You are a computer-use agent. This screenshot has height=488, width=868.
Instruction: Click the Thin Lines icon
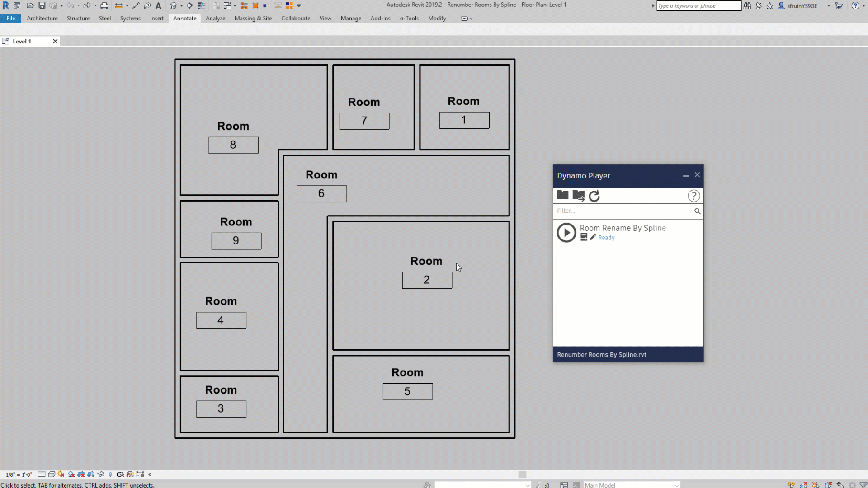coord(202,5)
